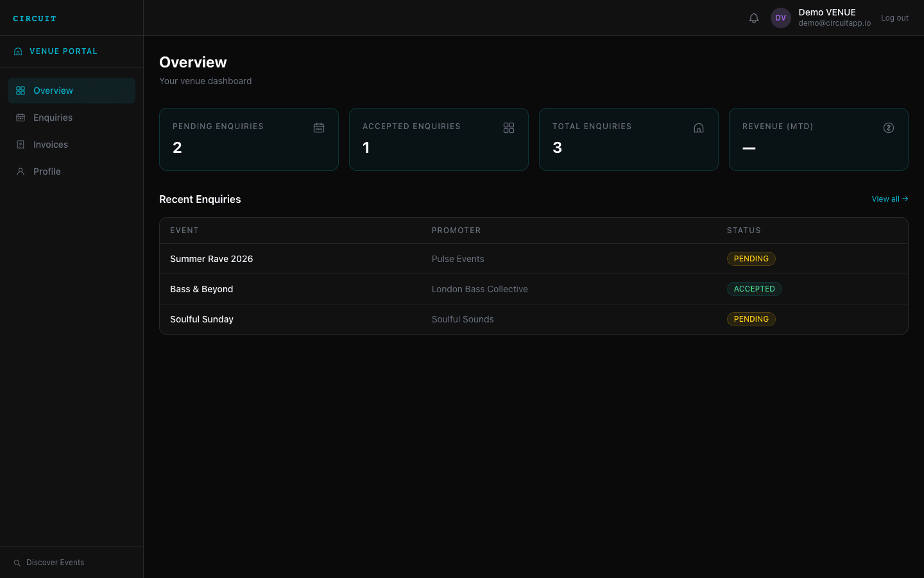The height and width of the screenshot is (578, 924).
Task: Click the demo@circuitapp.io email text
Action: pyautogui.click(x=834, y=23)
